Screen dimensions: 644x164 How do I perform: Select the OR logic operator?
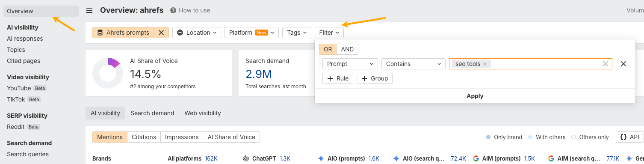[x=328, y=49]
